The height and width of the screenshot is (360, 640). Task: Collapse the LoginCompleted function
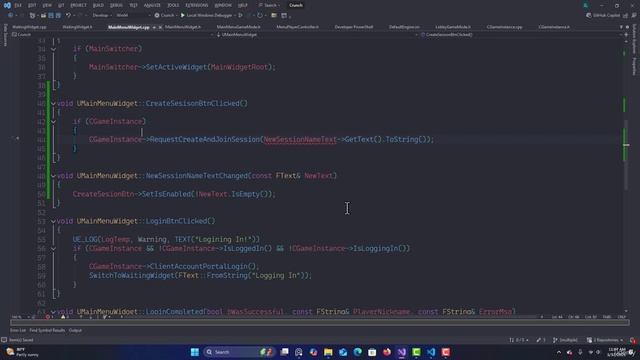click(53, 312)
